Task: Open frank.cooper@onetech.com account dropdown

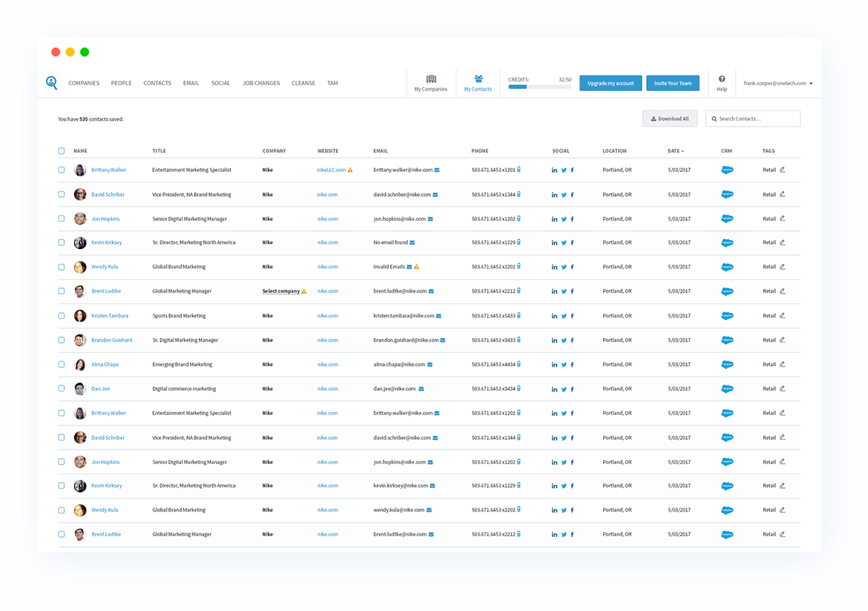Action: click(x=777, y=84)
